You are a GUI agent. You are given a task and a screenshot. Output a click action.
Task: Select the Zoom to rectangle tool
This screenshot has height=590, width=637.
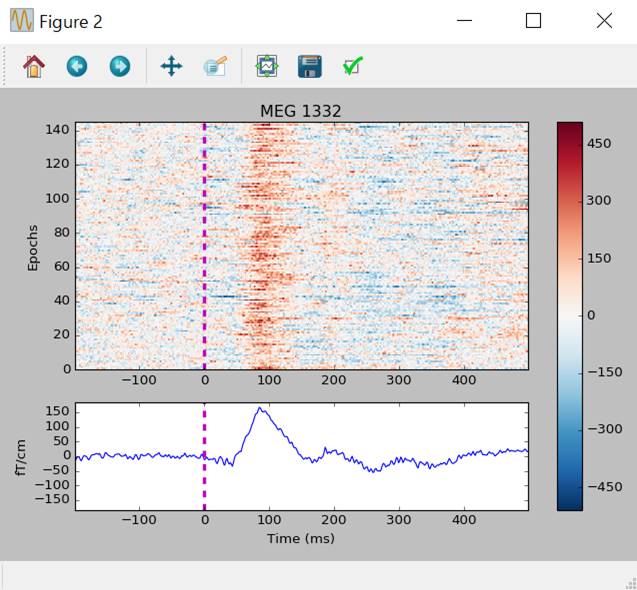pos(214,67)
